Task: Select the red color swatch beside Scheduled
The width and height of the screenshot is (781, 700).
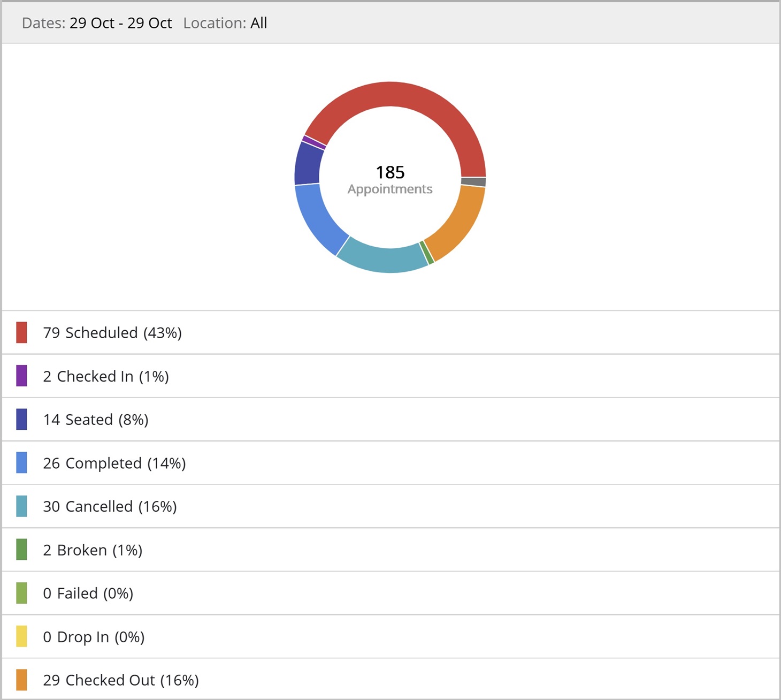Action: point(21,332)
